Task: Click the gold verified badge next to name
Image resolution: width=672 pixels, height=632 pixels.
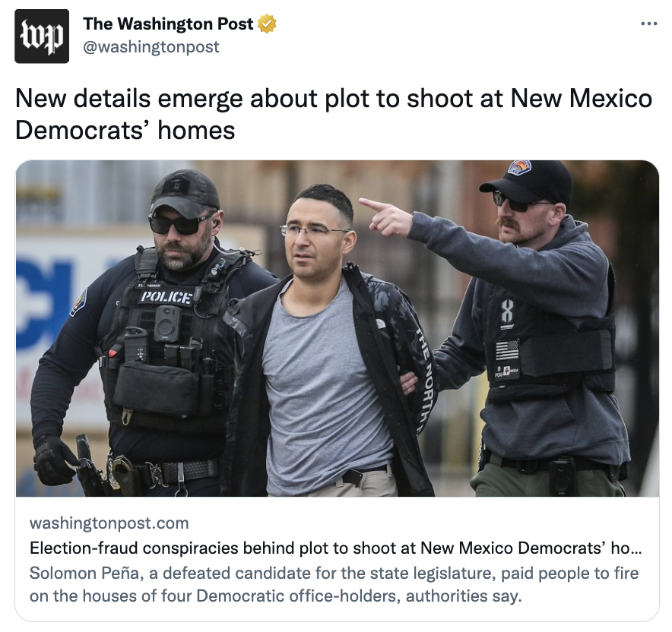Action: pos(267,24)
